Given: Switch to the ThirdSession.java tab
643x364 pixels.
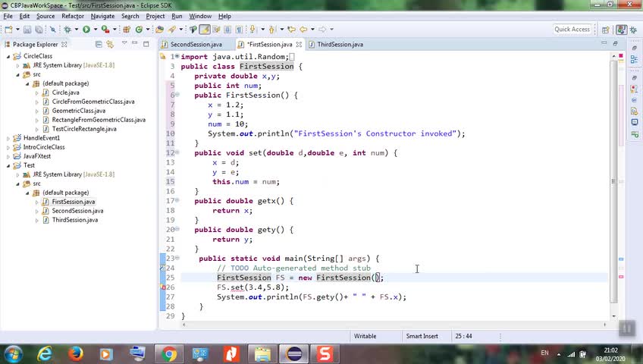Looking at the screenshot, I should 340,44.
